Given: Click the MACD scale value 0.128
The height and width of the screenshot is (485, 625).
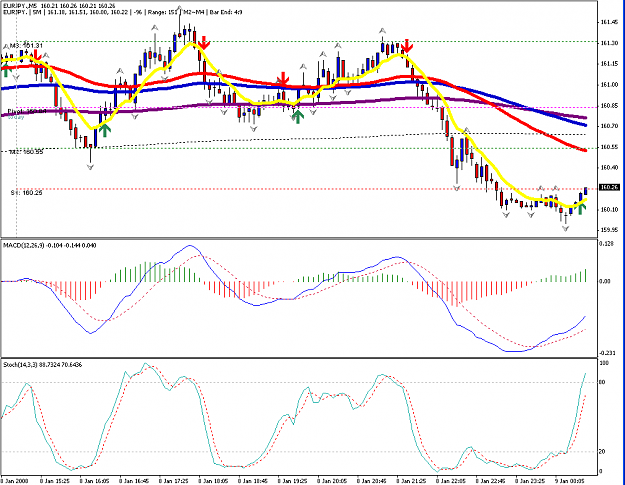Looking at the screenshot, I should (x=607, y=243).
